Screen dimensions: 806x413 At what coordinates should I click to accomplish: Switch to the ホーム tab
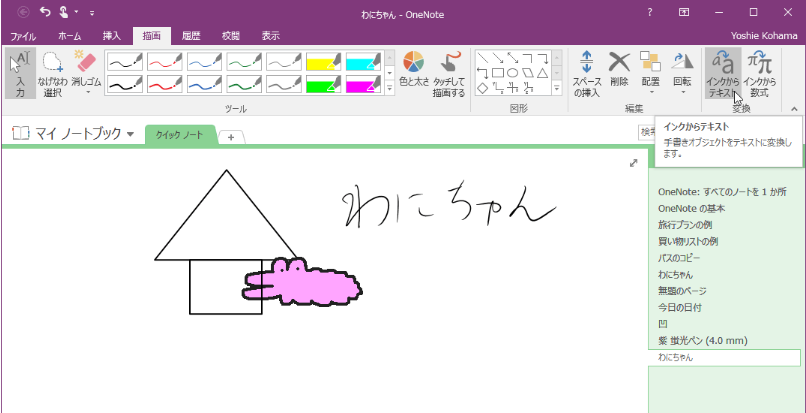[69, 36]
